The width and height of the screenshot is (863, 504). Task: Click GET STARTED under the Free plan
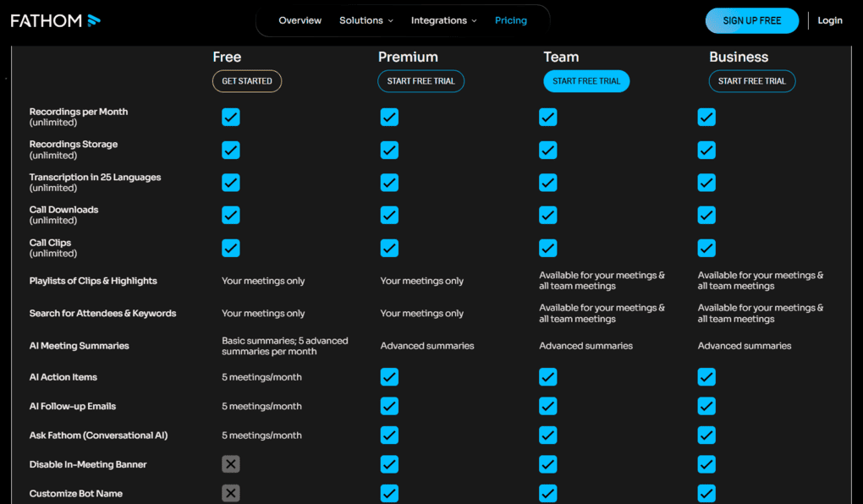[246, 80]
